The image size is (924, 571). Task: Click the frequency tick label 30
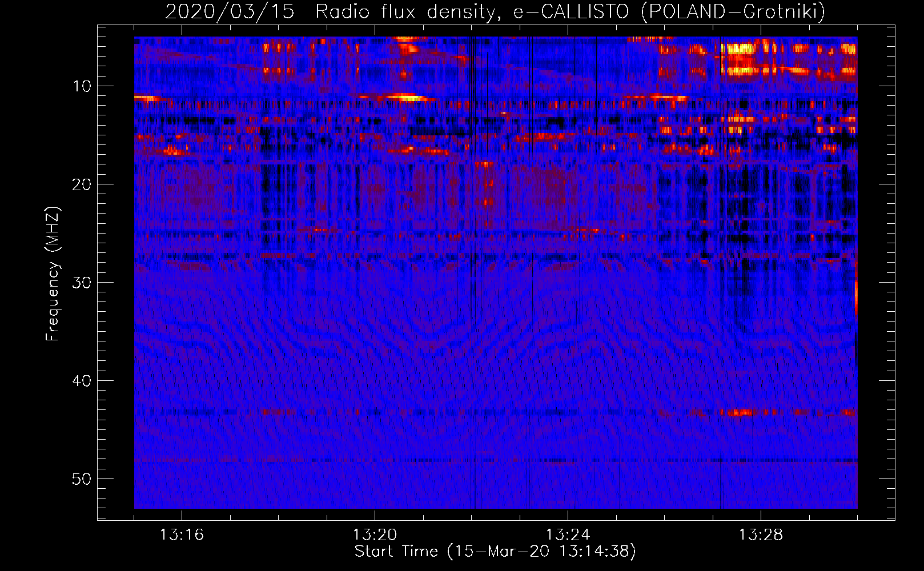pyautogui.click(x=82, y=283)
